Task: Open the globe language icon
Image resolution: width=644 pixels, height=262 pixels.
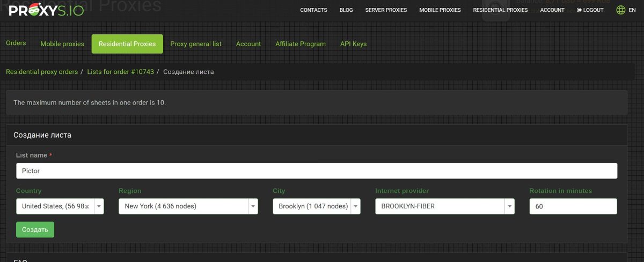Action: click(621, 10)
